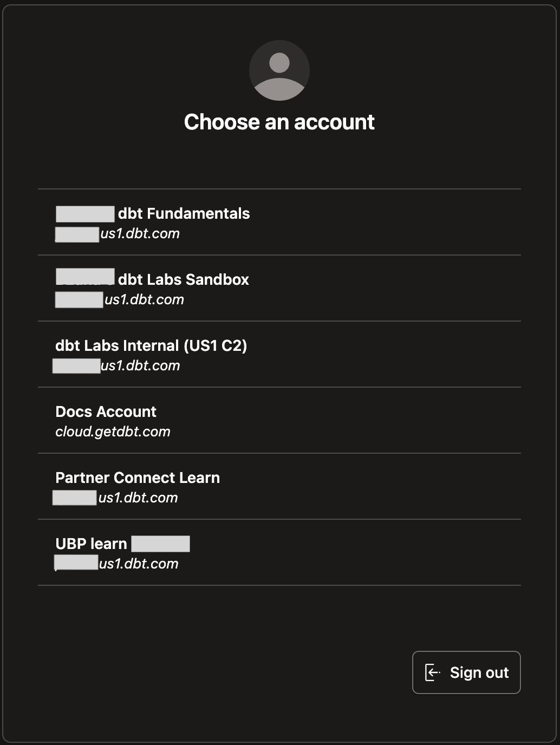Click the Choose an account heading

click(279, 121)
